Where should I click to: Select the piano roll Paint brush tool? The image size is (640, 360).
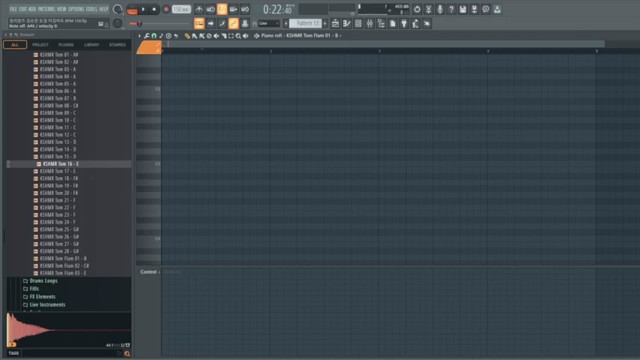[195, 36]
